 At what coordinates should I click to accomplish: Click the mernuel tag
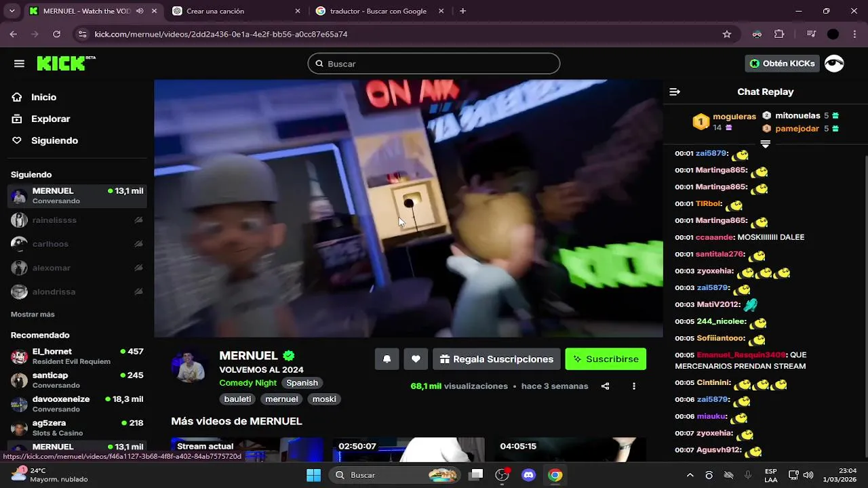(x=281, y=399)
